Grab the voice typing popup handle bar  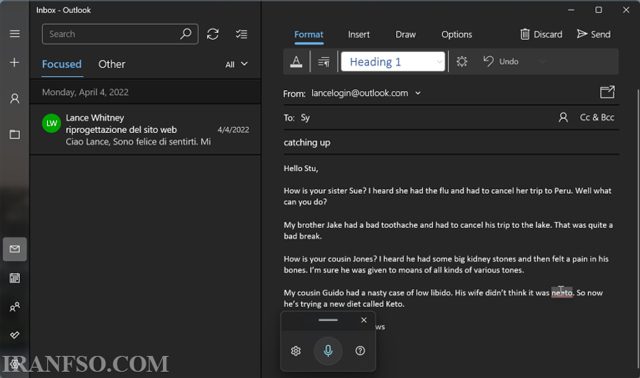[328, 320]
